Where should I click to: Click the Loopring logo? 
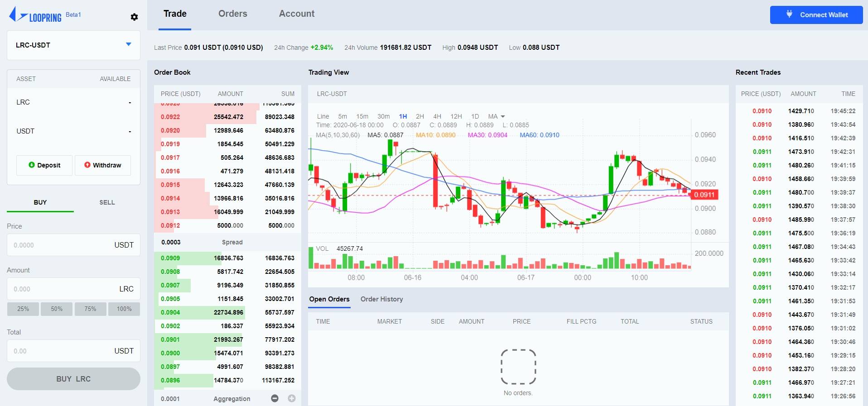(35, 15)
